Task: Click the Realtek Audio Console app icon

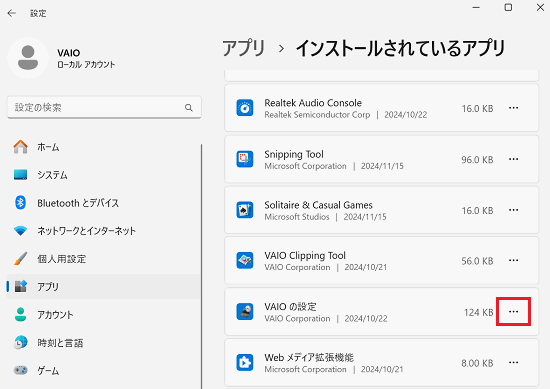Action: coord(245,108)
